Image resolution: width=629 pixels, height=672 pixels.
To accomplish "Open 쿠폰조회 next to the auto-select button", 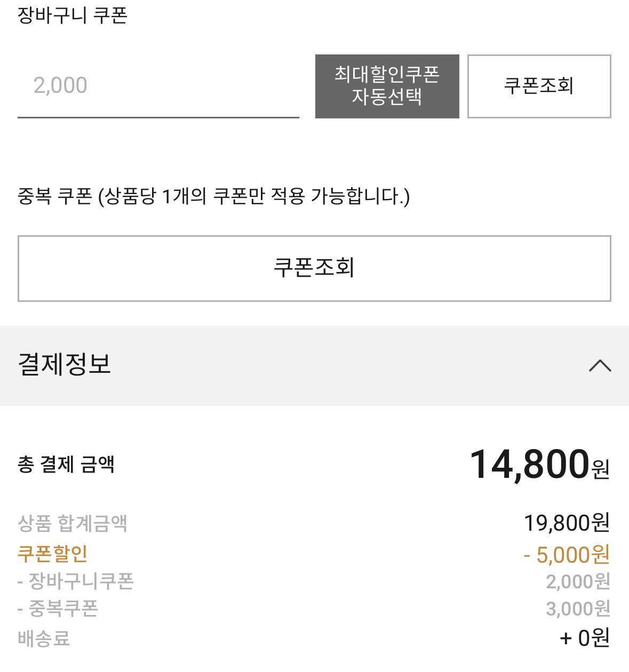I will click(x=539, y=86).
